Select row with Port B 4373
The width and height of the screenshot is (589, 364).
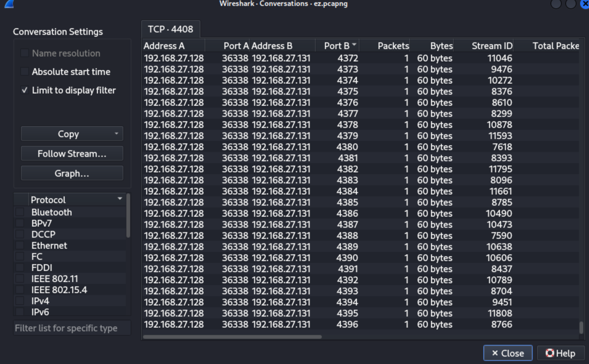pos(361,69)
